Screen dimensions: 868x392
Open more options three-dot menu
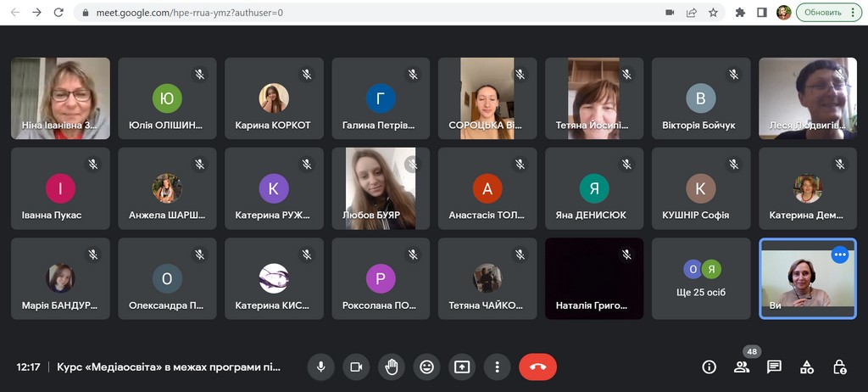pyautogui.click(x=498, y=367)
